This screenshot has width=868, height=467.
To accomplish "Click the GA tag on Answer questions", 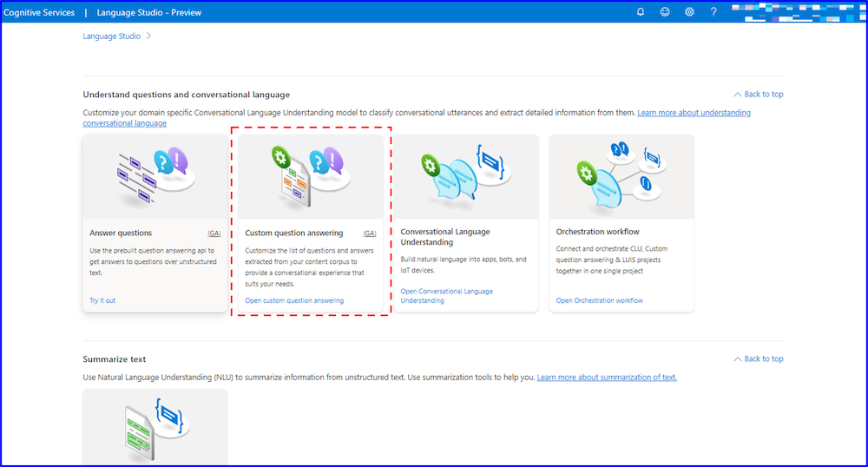I will click(214, 233).
